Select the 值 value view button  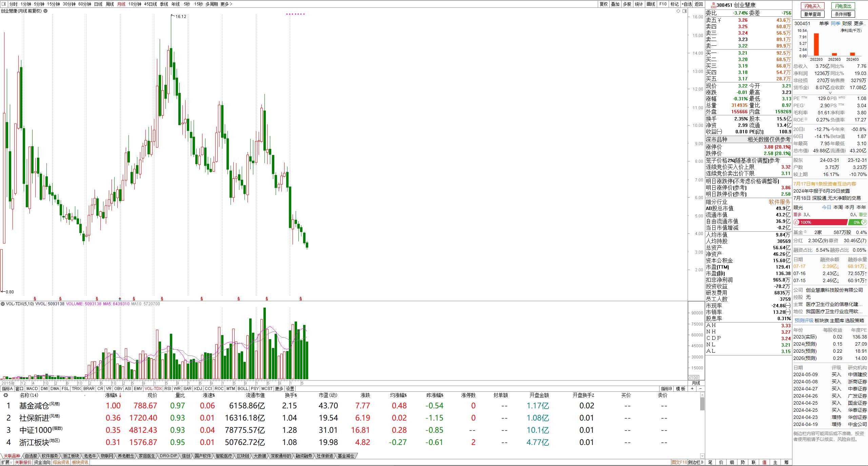765,462
